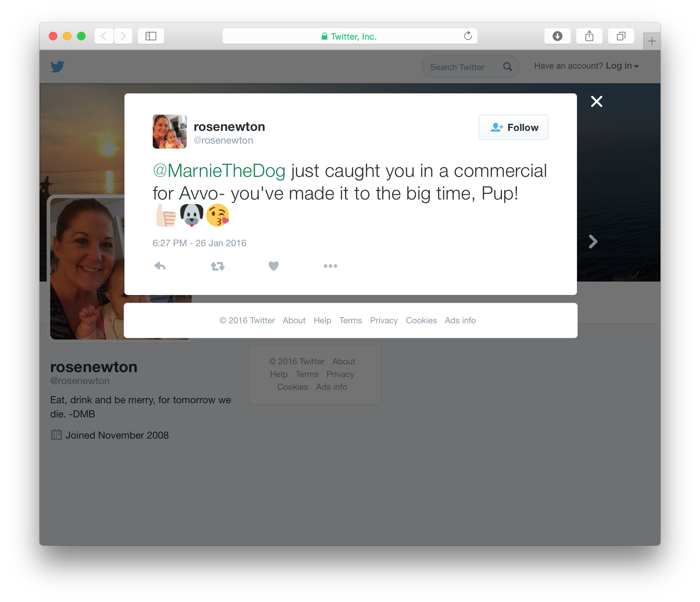Go back in Safari

pyautogui.click(x=104, y=36)
